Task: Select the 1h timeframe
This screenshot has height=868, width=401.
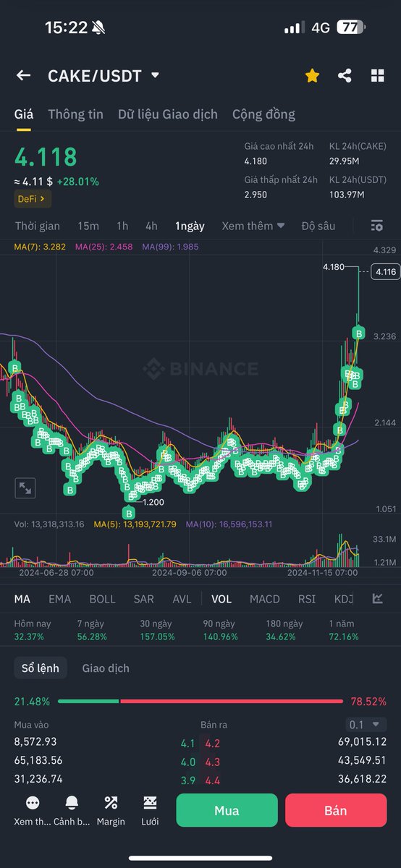Action: (122, 226)
